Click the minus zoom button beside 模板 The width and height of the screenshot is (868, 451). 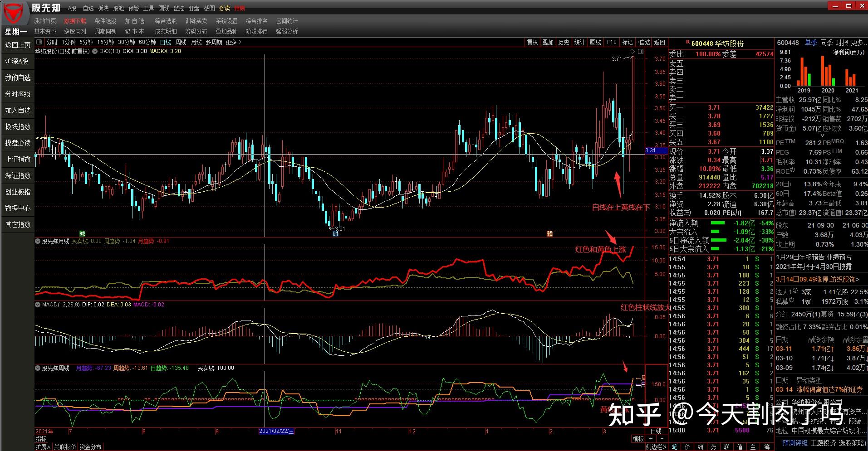coord(662,438)
